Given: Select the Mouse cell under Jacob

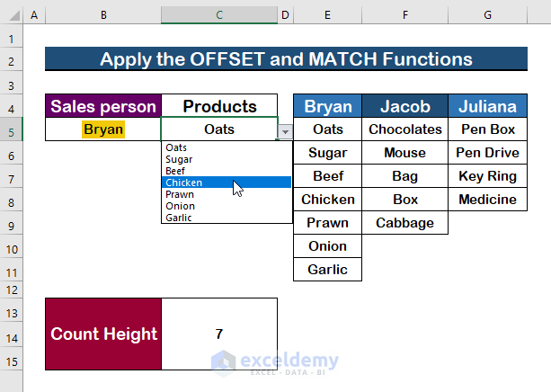Looking at the screenshot, I should point(404,153).
